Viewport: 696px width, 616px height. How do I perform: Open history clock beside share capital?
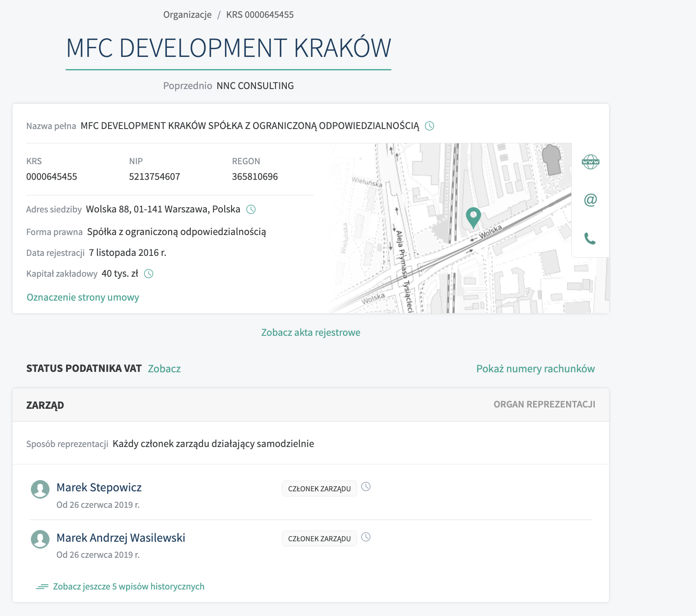coord(149,274)
